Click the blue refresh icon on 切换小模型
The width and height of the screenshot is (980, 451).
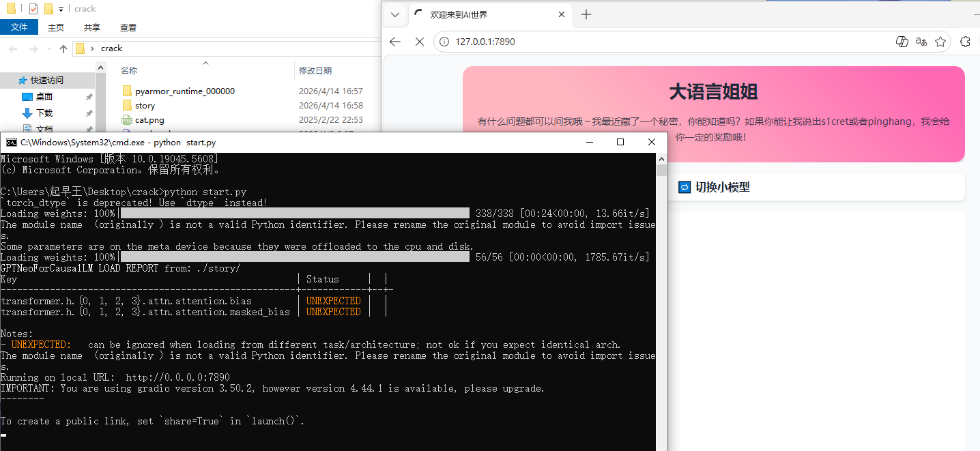[x=684, y=186]
